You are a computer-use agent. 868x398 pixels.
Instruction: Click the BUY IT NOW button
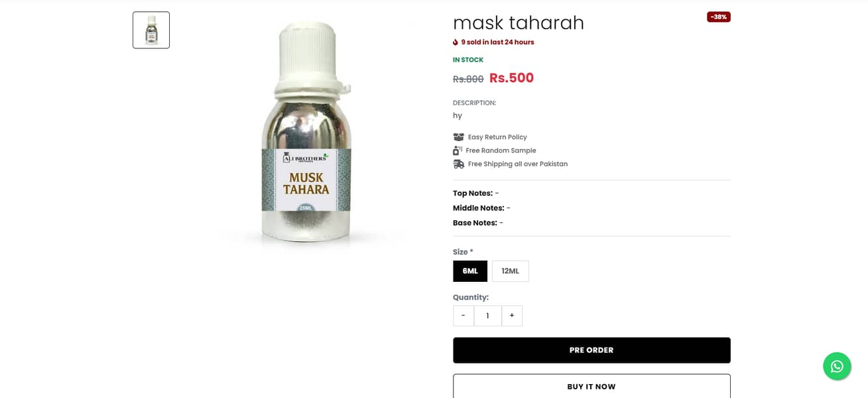click(x=591, y=386)
